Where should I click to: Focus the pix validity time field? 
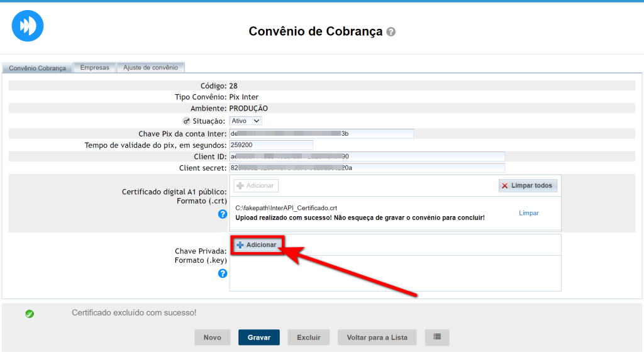click(x=271, y=145)
